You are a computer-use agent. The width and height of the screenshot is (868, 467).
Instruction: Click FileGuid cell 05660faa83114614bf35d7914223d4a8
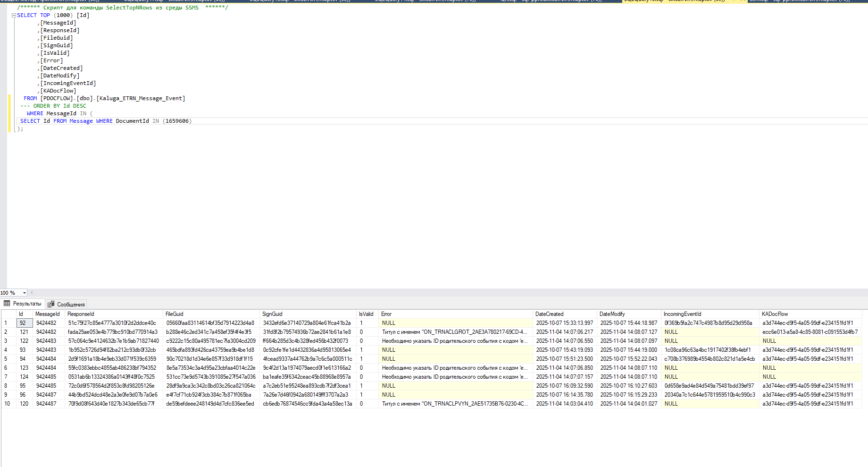211,323
